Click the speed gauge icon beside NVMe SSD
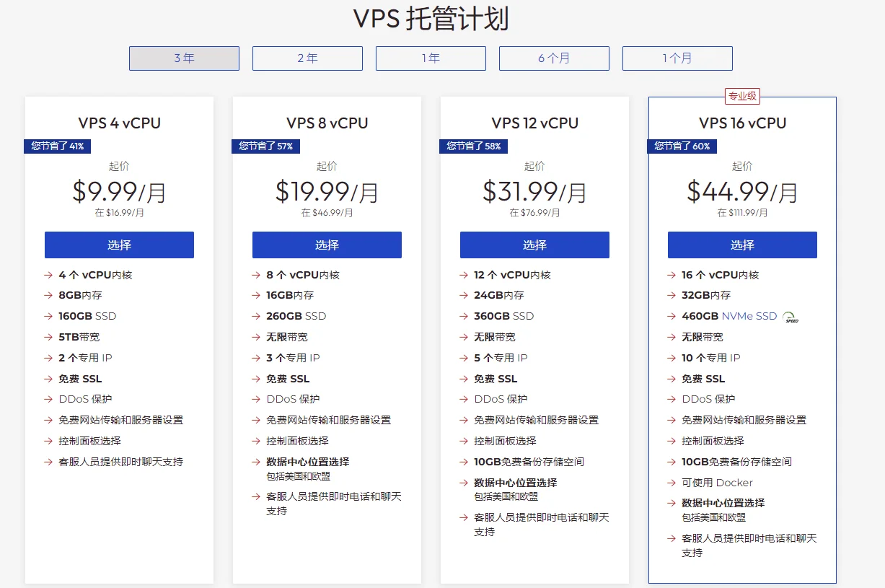This screenshot has height=588, width=885. pyautogui.click(x=791, y=317)
